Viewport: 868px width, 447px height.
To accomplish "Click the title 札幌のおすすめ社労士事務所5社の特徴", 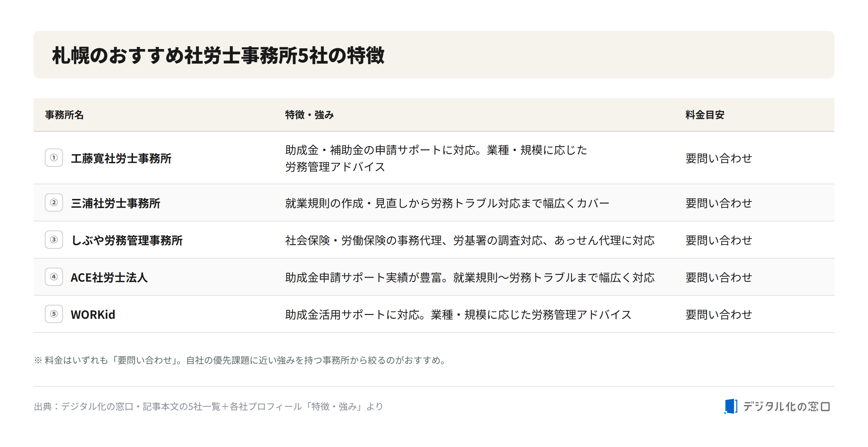I will tap(218, 55).
